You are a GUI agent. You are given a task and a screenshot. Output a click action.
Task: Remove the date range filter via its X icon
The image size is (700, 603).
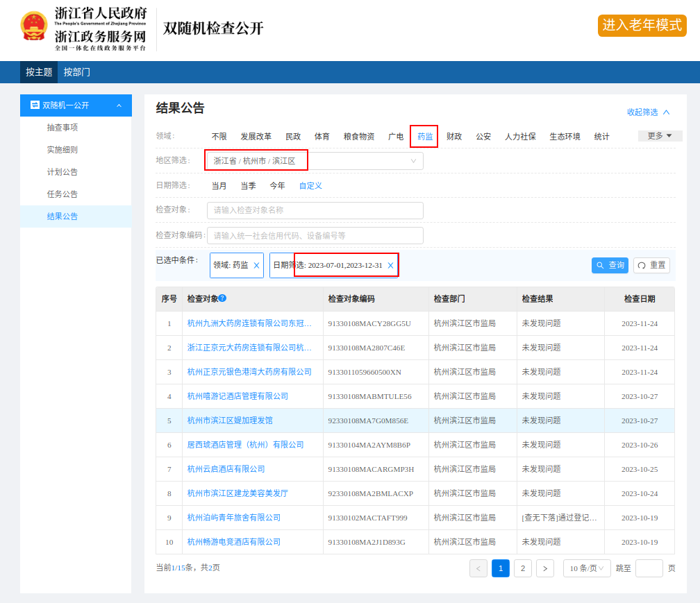coord(390,265)
